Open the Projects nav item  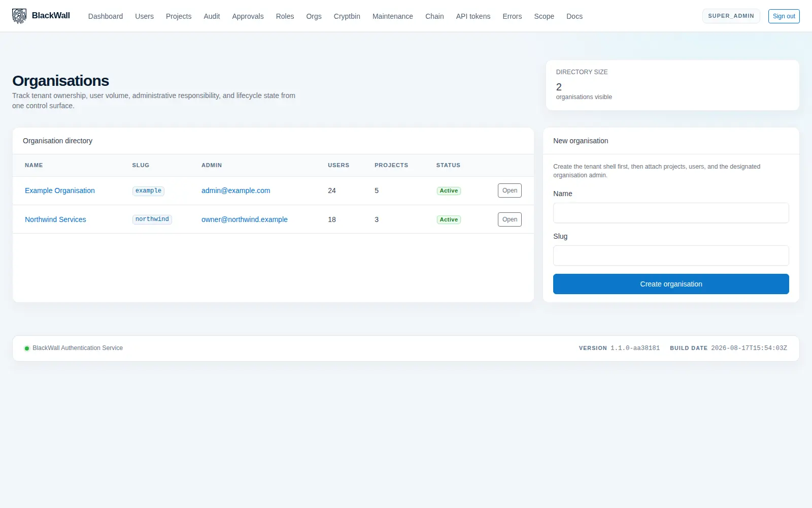(179, 16)
